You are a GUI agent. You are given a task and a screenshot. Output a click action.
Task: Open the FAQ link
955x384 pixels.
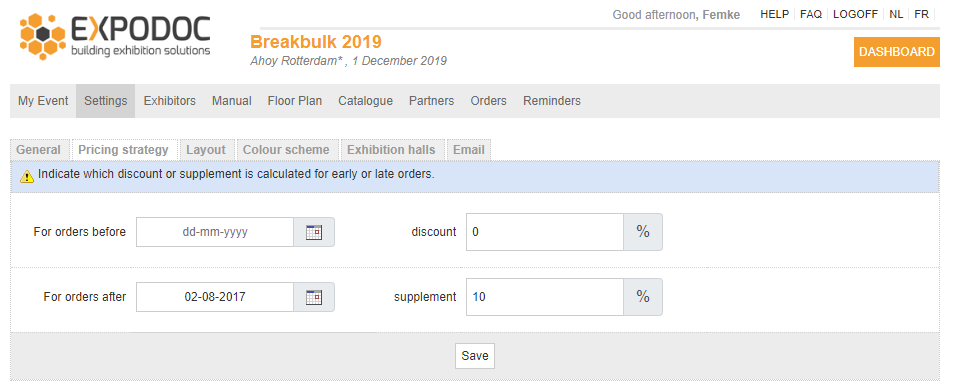(x=811, y=14)
